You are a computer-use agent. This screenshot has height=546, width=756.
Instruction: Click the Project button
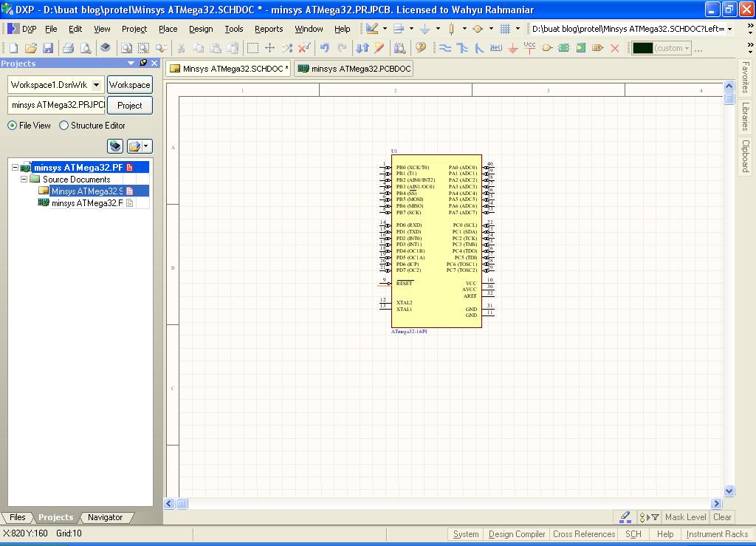click(130, 105)
